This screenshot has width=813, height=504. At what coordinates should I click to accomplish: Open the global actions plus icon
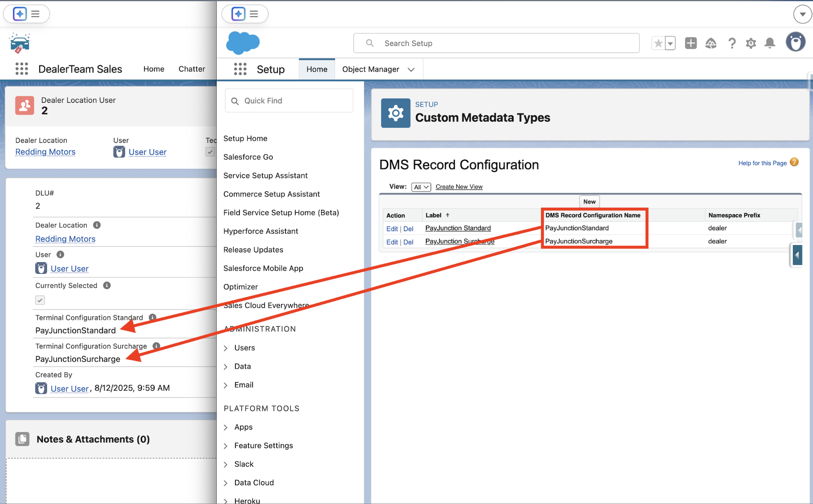tap(691, 43)
